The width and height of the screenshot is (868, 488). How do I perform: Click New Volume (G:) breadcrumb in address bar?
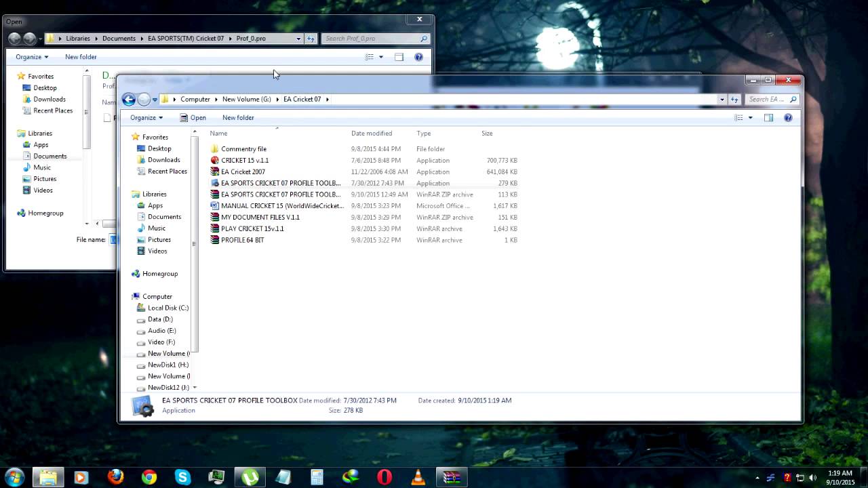(247, 100)
